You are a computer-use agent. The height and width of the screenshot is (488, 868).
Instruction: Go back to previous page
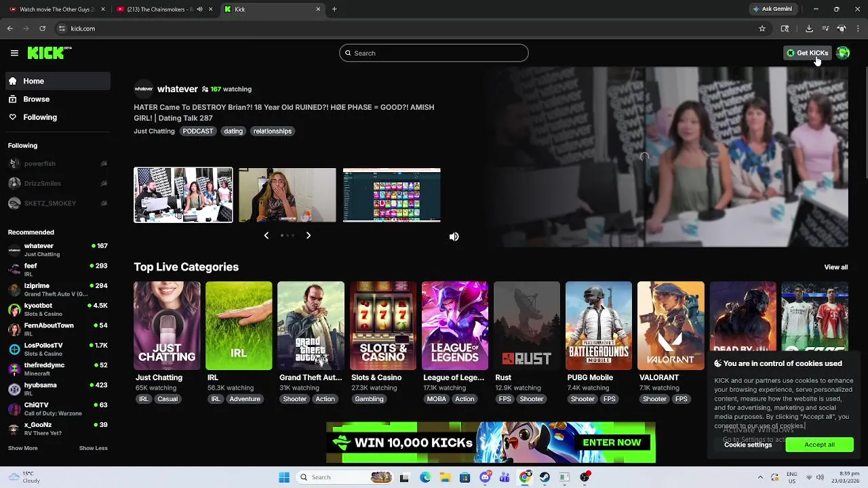[10, 28]
